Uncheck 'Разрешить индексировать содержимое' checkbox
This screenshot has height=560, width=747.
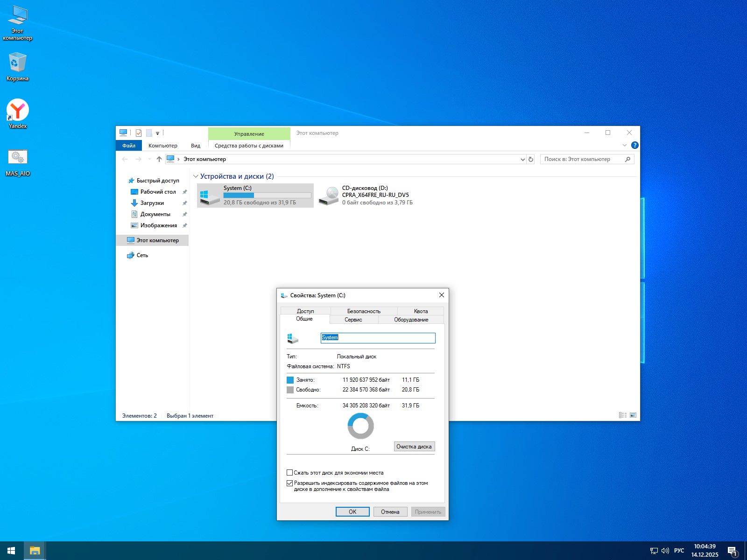(289, 483)
